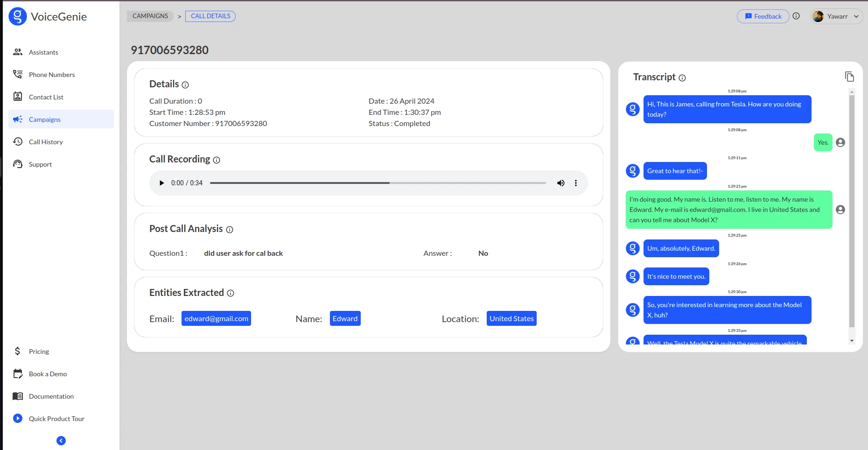Screen dimensions: 868x450
Task: Open the info tooltip next to Transcript
Action: [x=682, y=78]
